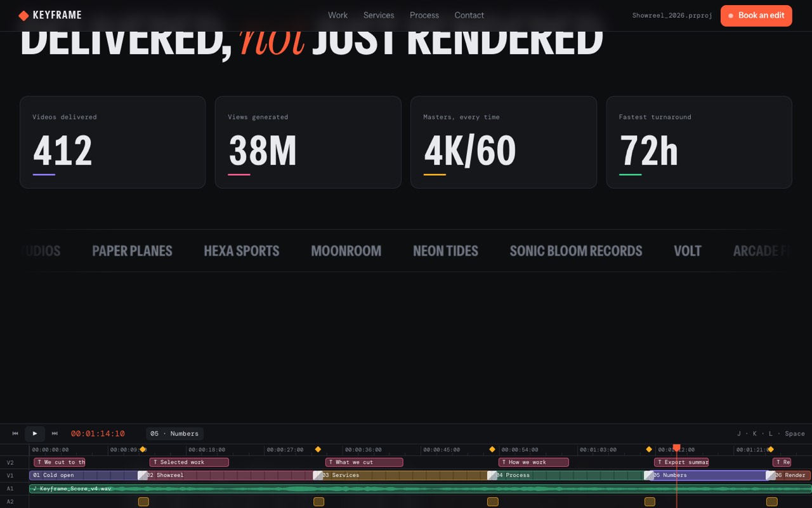Click the VOLT client name
This screenshot has height=508, width=812.
point(688,251)
